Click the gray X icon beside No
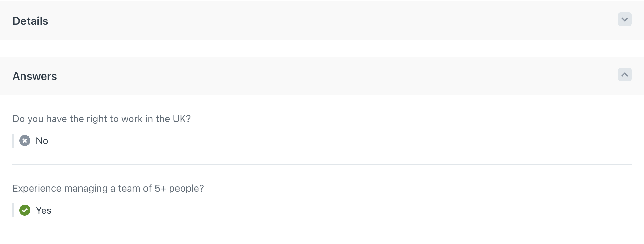The width and height of the screenshot is (644, 244). (x=25, y=141)
